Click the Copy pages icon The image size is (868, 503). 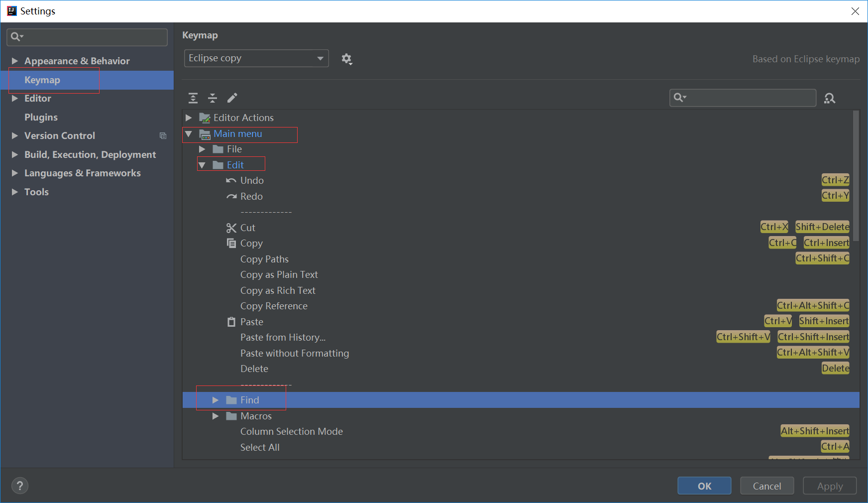231,243
